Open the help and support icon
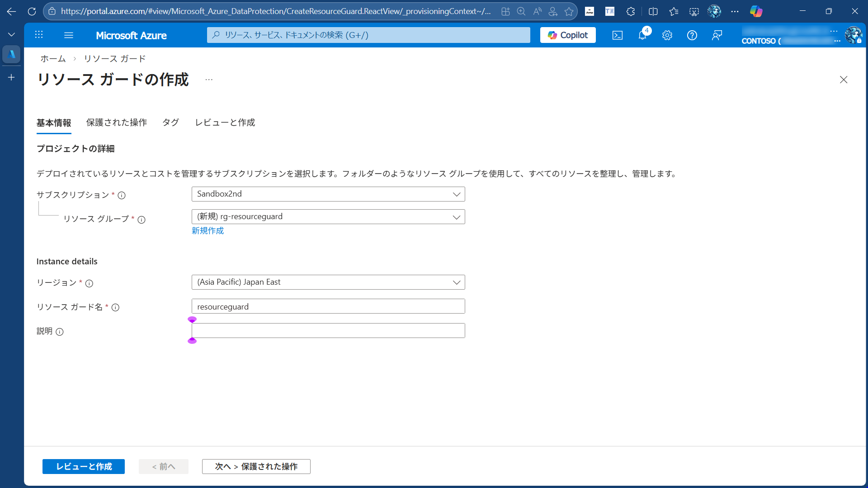 [692, 35]
